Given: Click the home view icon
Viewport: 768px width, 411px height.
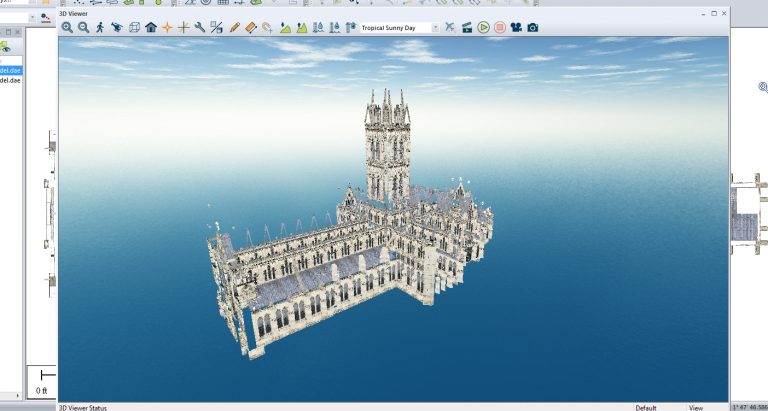Looking at the screenshot, I should pos(151,27).
